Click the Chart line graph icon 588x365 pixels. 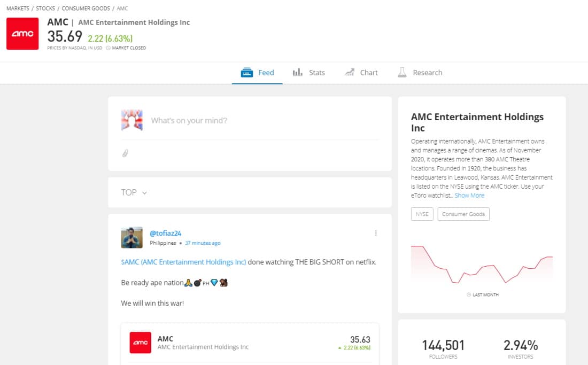point(350,72)
